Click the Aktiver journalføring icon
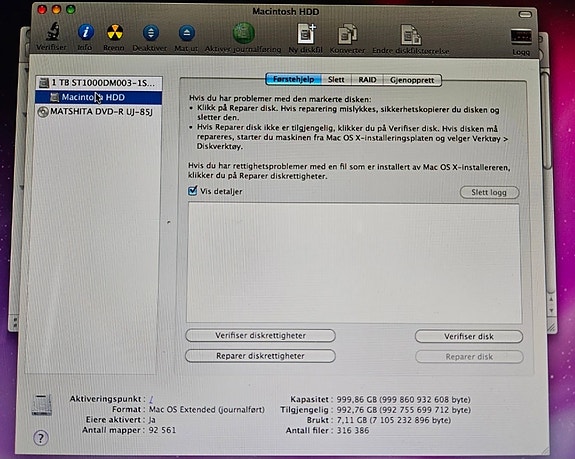 point(243,33)
